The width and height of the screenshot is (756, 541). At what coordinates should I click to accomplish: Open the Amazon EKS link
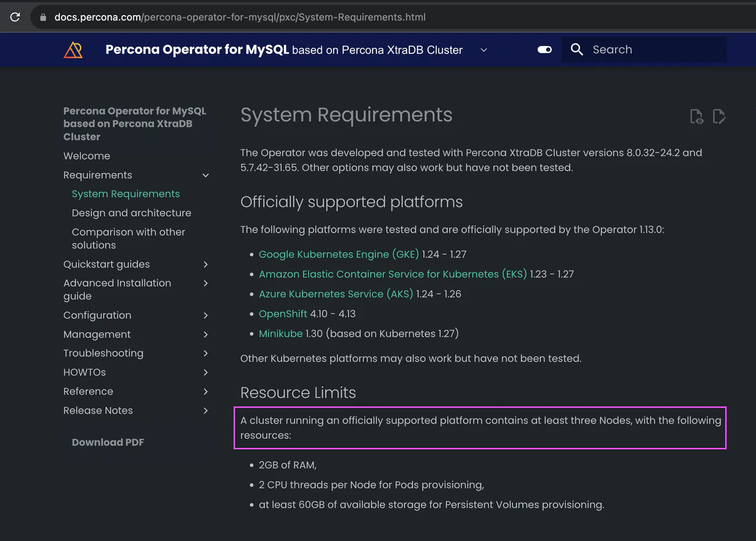coord(393,274)
